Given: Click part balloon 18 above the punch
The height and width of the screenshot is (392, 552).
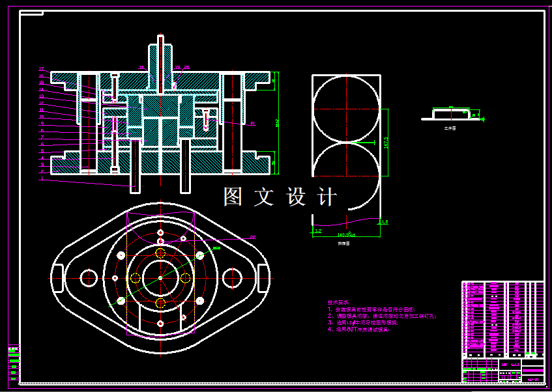Looking at the screenshot, I should 141,66.
